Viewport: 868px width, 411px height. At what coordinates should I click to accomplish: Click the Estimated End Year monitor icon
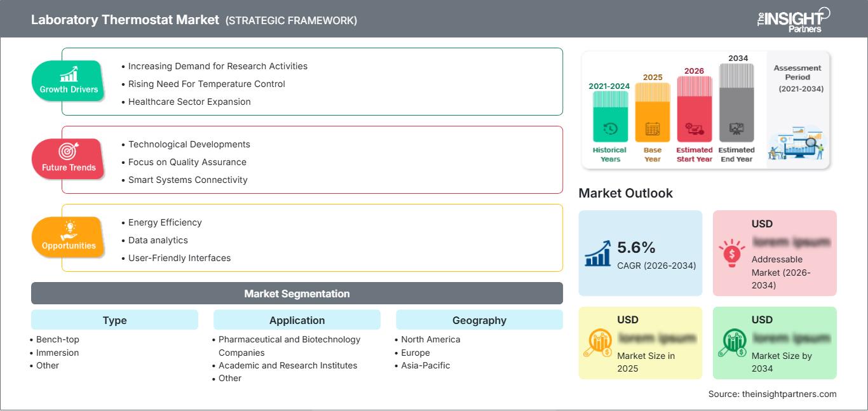coord(736,129)
